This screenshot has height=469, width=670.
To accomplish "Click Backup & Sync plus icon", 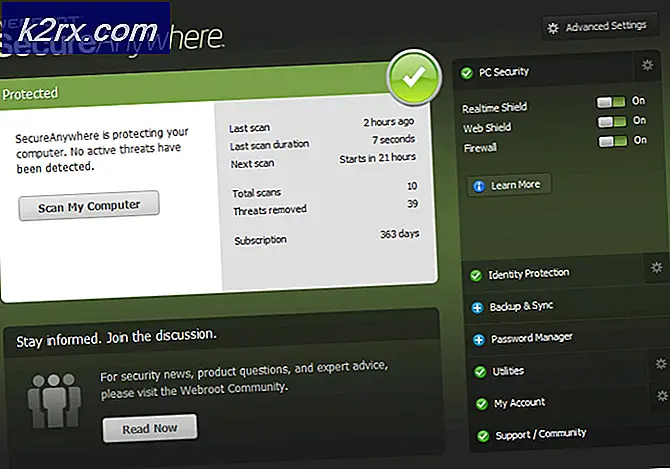I will 477,307.
